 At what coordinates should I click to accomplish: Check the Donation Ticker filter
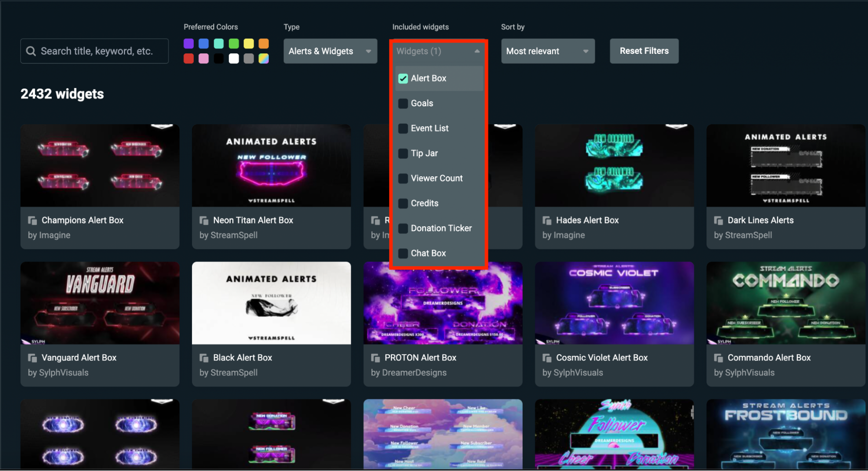(x=403, y=228)
